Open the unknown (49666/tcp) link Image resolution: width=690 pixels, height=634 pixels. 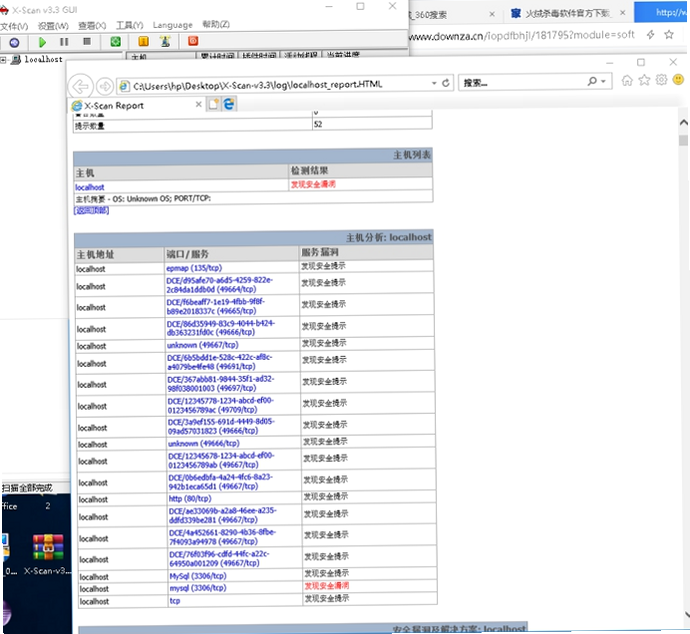(x=204, y=443)
